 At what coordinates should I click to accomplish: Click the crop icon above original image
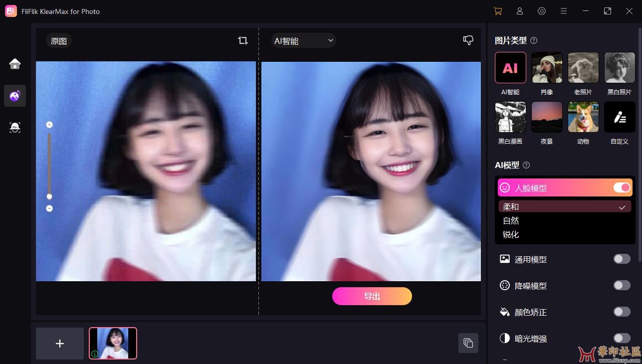coord(243,41)
